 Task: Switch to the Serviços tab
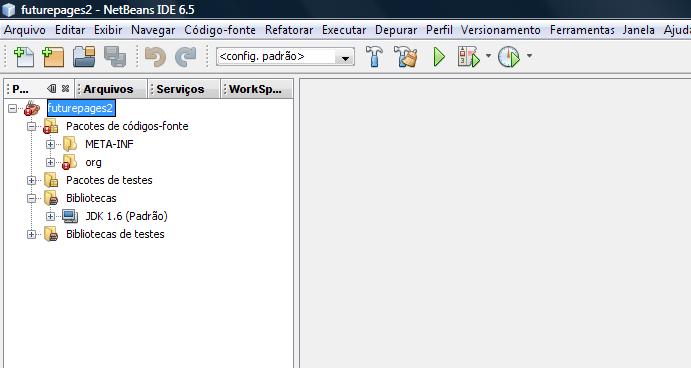pyautogui.click(x=183, y=89)
